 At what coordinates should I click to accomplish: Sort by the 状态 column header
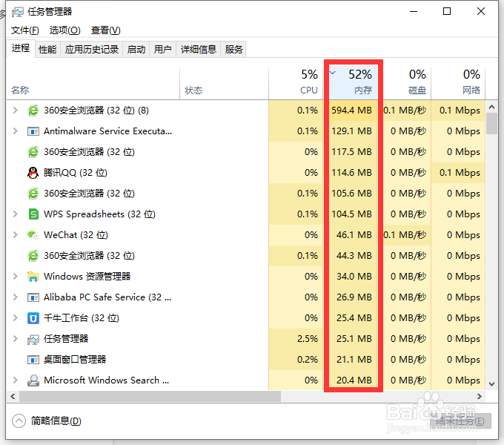(x=225, y=83)
